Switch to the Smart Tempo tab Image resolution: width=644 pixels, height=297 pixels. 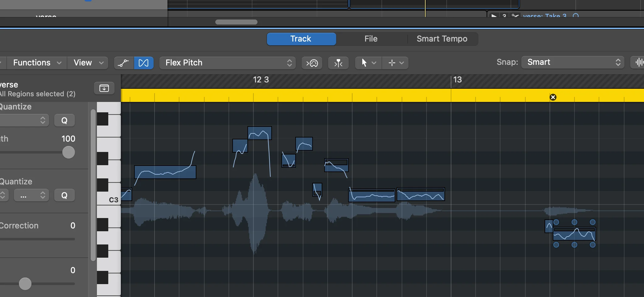[442, 39]
